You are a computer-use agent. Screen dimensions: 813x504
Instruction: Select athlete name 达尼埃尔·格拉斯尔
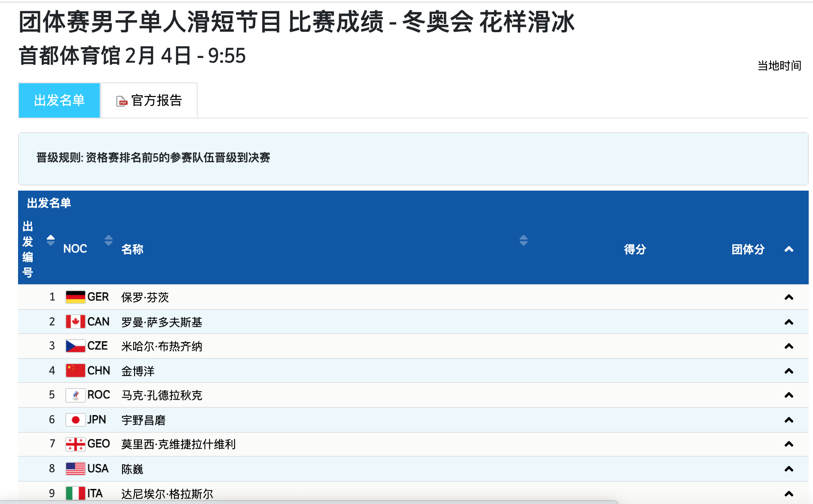pos(167,494)
